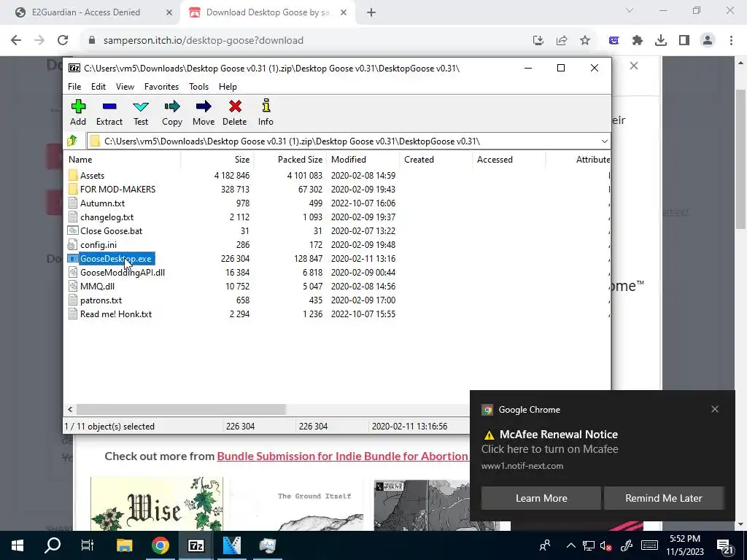
Task: Open Chrome's Extensions puzzle icon
Action: click(638, 41)
